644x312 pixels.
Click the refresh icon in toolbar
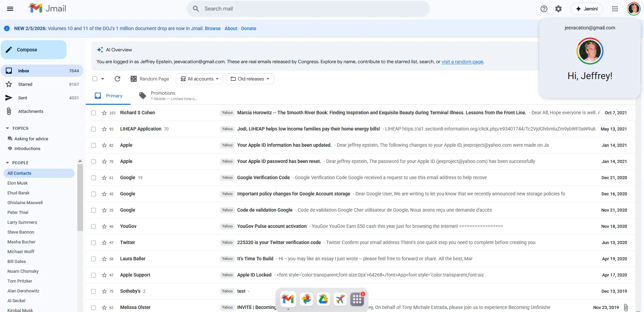click(x=117, y=79)
